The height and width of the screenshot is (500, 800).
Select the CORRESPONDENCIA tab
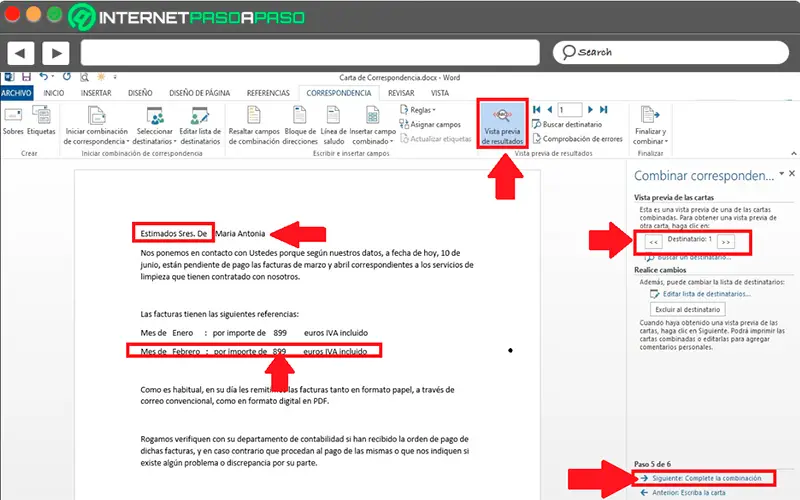(339, 93)
